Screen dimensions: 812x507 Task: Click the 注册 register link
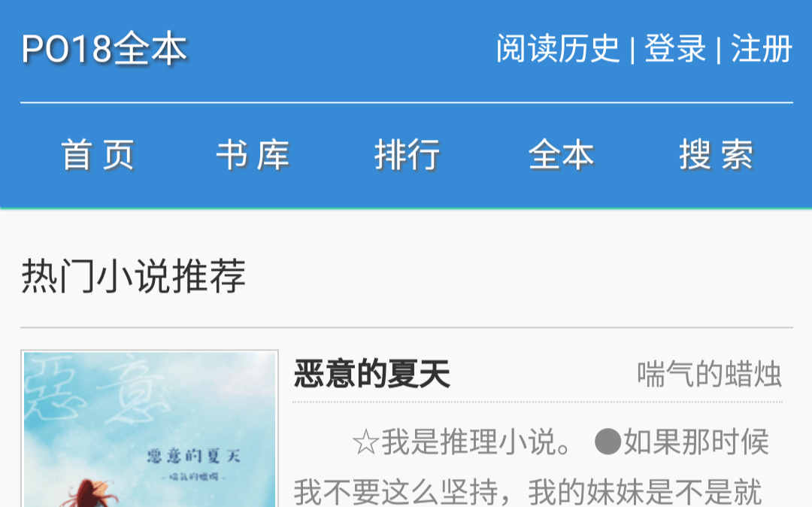(762, 49)
